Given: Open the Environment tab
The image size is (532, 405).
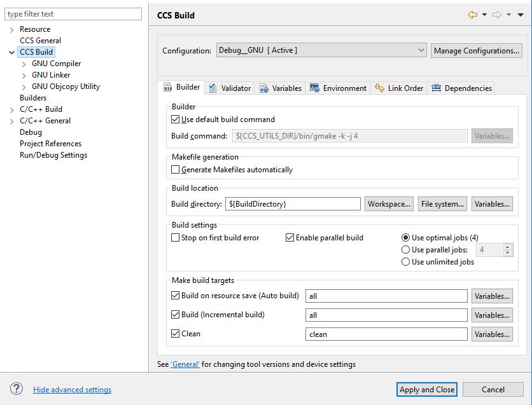Looking at the screenshot, I should (338, 88).
